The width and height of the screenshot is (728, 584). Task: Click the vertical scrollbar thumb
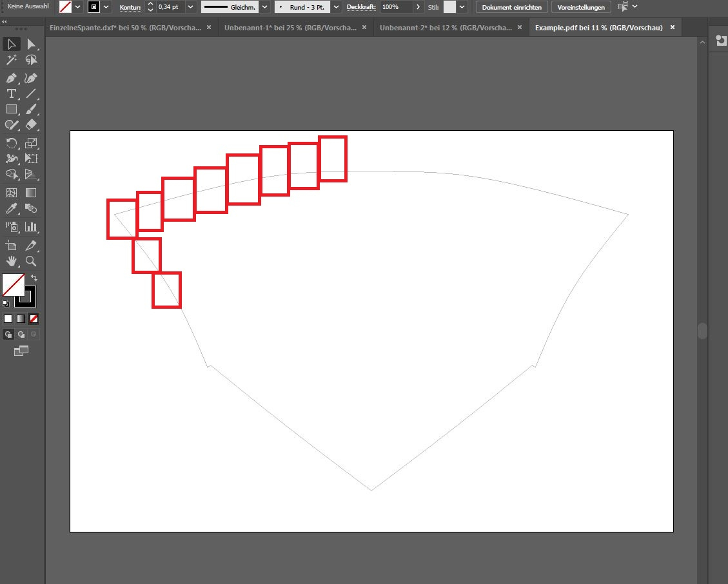point(702,331)
